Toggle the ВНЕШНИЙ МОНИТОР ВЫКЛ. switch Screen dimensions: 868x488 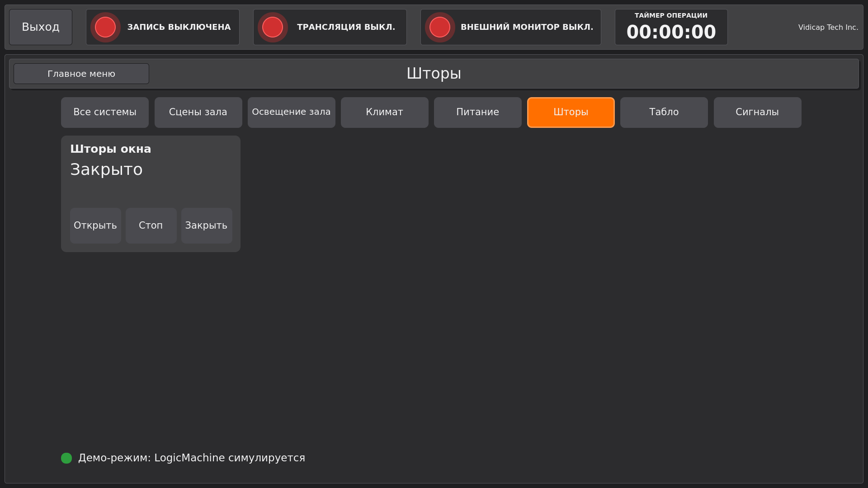(511, 27)
